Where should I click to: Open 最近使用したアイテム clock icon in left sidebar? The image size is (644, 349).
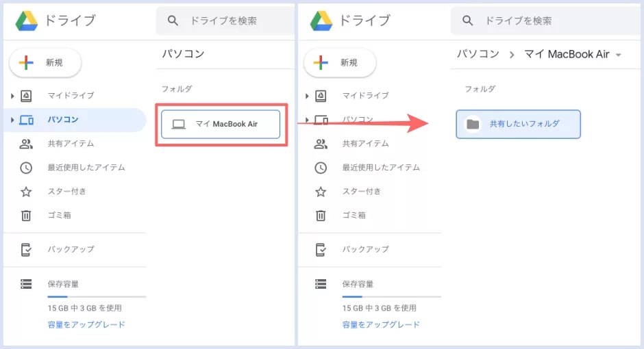tap(26, 168)
